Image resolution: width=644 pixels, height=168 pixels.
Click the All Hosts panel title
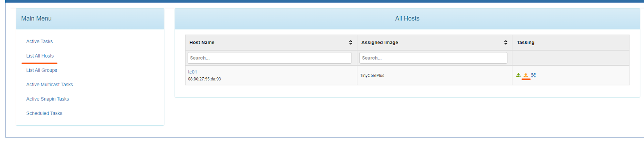407,19
